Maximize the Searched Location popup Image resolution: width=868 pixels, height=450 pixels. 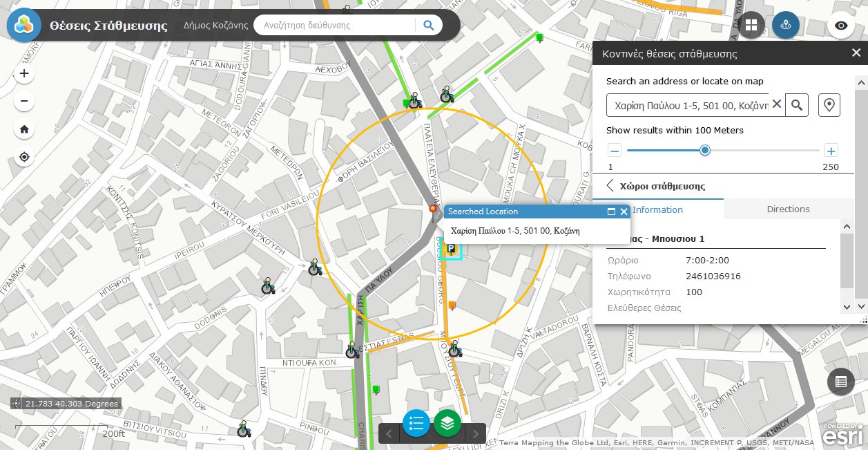[611, 212]
